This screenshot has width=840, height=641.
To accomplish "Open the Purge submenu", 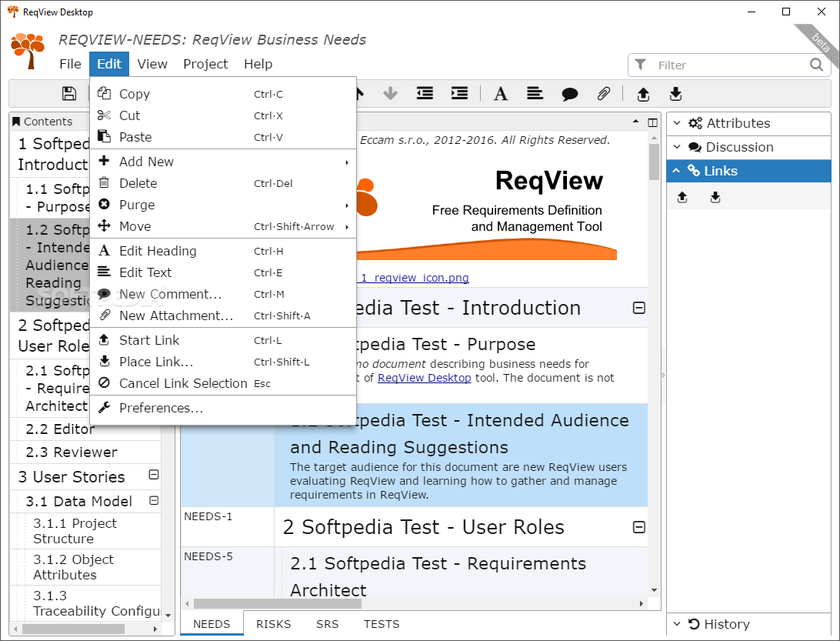I will pyautogui.click(x=223, y=205).
